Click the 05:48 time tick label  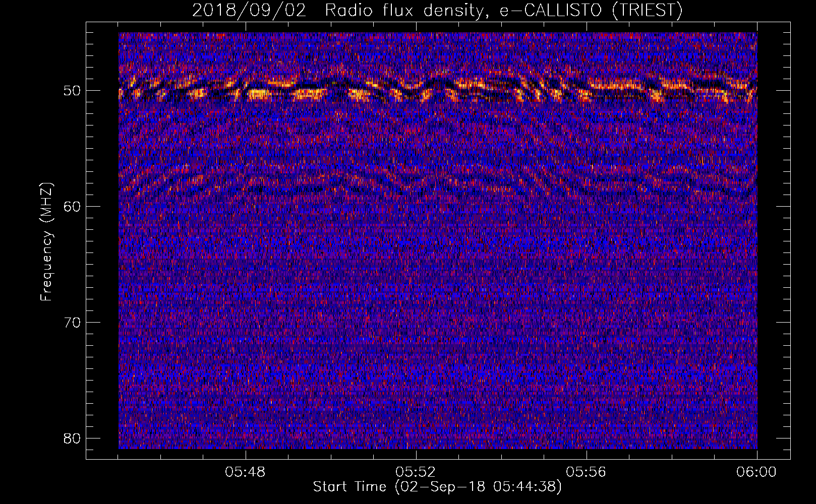[245, 472]
